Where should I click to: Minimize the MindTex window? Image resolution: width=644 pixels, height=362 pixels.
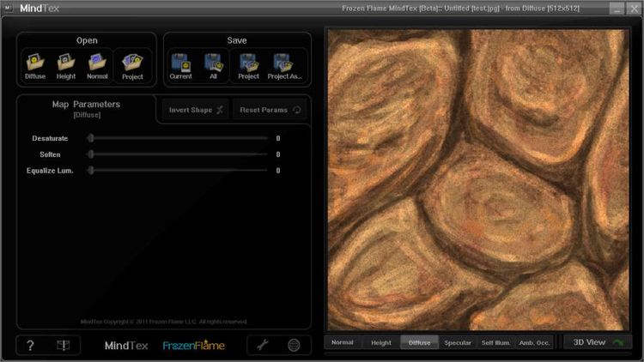click(x=617, y=9)
